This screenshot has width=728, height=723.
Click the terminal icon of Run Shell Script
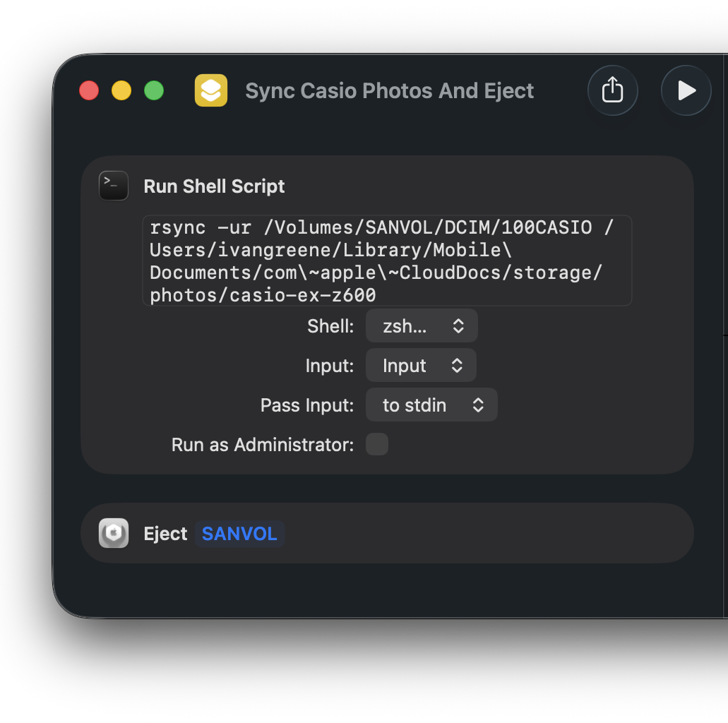114,186
